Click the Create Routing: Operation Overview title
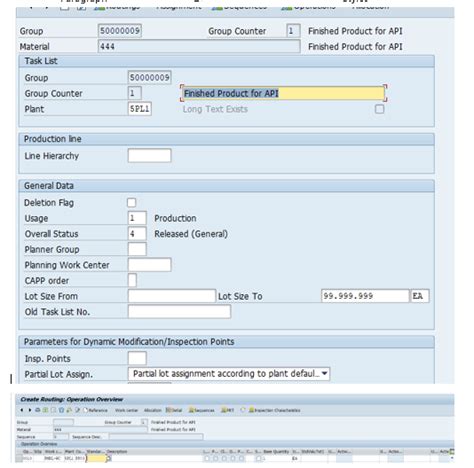The width and height of the screenshot is (474, 468). coord(72,399)
